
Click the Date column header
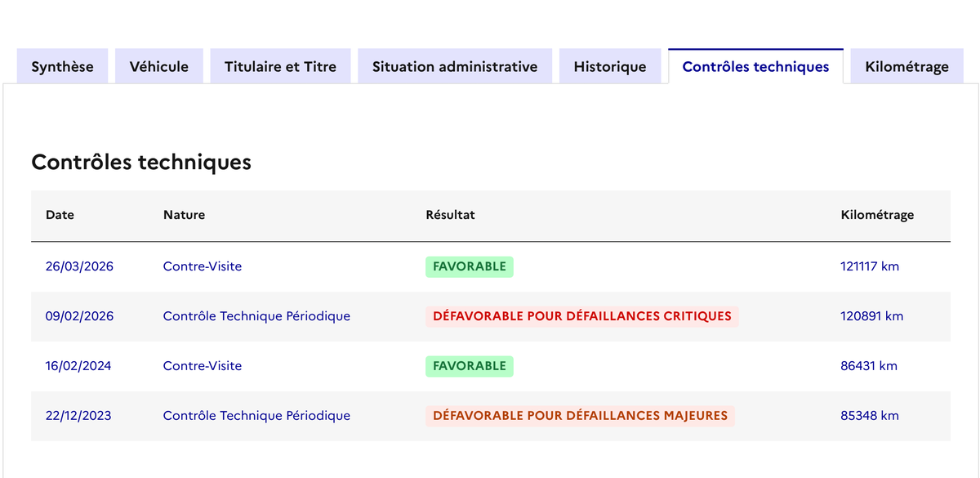point(60,215)
